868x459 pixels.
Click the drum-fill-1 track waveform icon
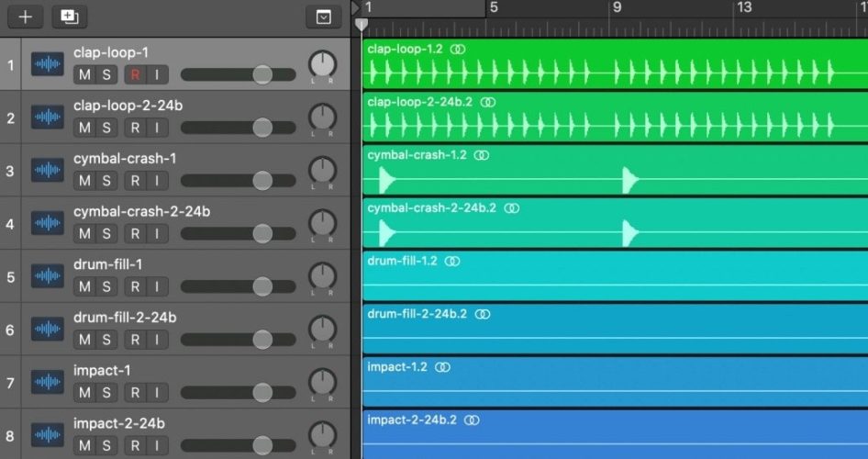[48, 276]
